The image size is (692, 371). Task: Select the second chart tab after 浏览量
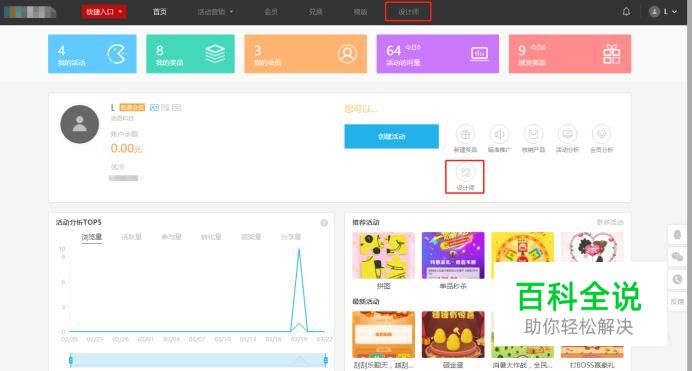132,237
